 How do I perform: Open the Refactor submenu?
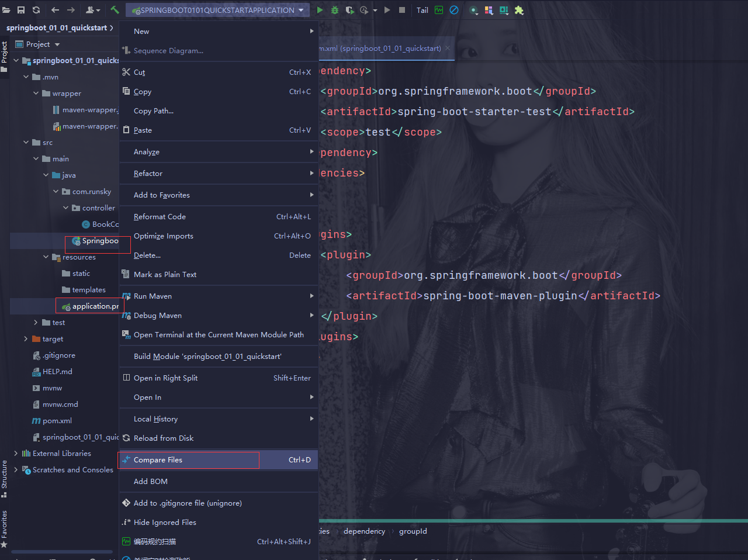(x=219, y=174)
